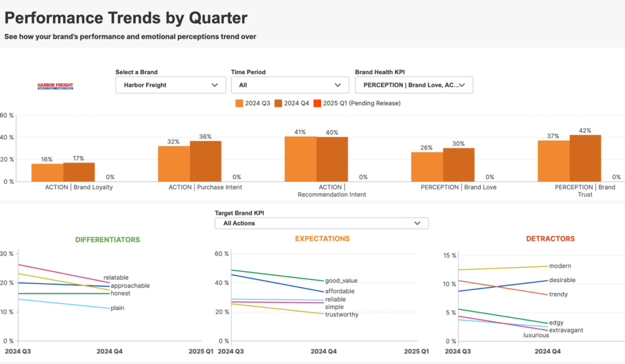Click the 'luxurious' line label

(536, 336)
